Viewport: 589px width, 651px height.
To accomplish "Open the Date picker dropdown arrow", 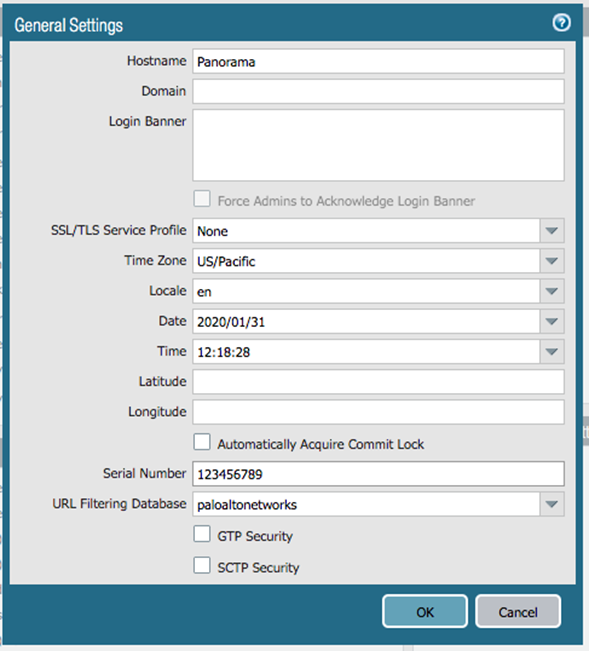I will [x=552, y=321].
